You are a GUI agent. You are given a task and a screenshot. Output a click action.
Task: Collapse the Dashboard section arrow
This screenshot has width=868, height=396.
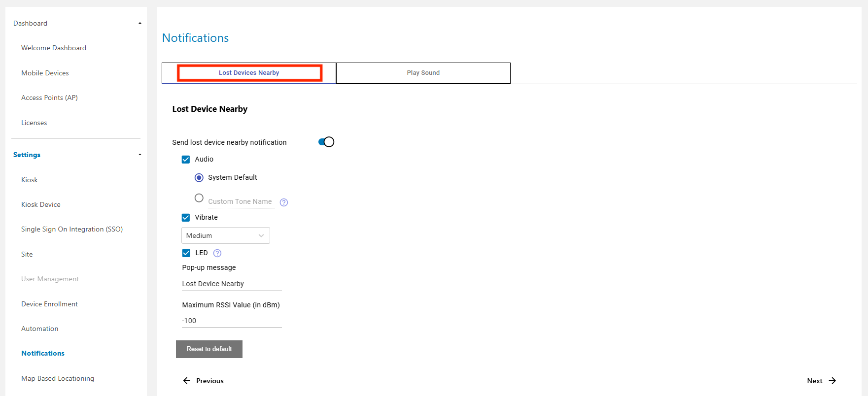pyautogui.click(x=140, y=23)
